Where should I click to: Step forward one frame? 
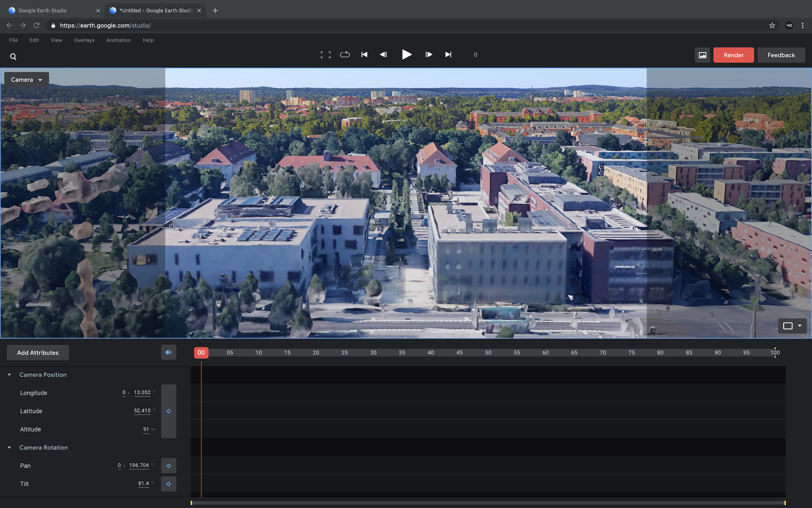[x=428, y=54]
